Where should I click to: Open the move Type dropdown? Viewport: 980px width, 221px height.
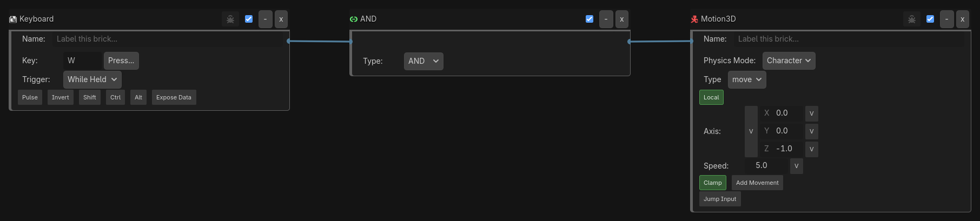pos(747,79)
